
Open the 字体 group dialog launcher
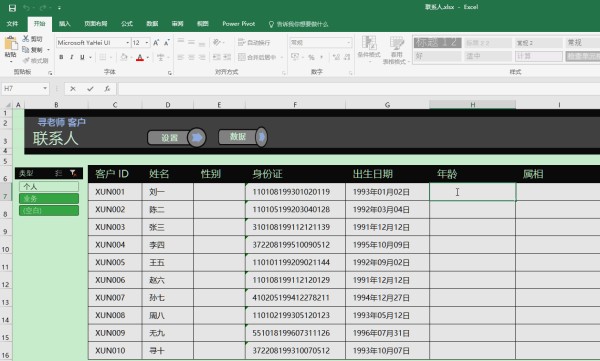[170, 73]
